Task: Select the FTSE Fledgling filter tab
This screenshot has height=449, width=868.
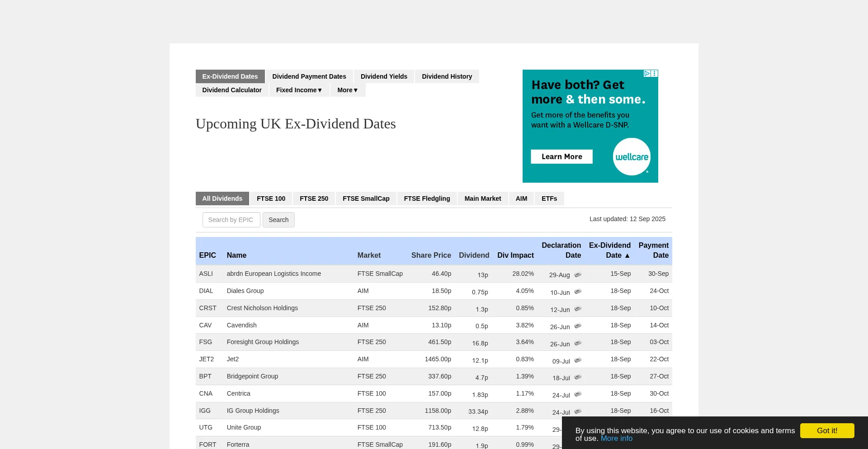Action: click(427, 199)
